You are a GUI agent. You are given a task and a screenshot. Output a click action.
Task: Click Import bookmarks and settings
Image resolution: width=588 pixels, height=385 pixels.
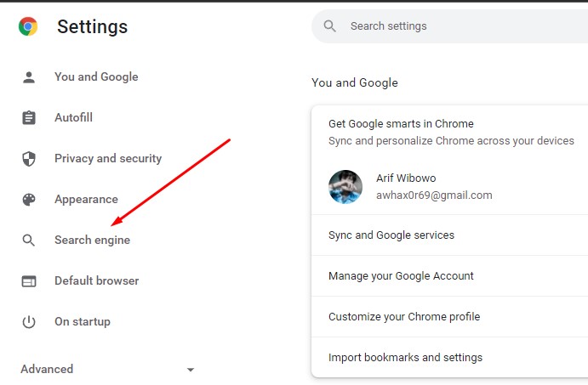tap(405, 358)
